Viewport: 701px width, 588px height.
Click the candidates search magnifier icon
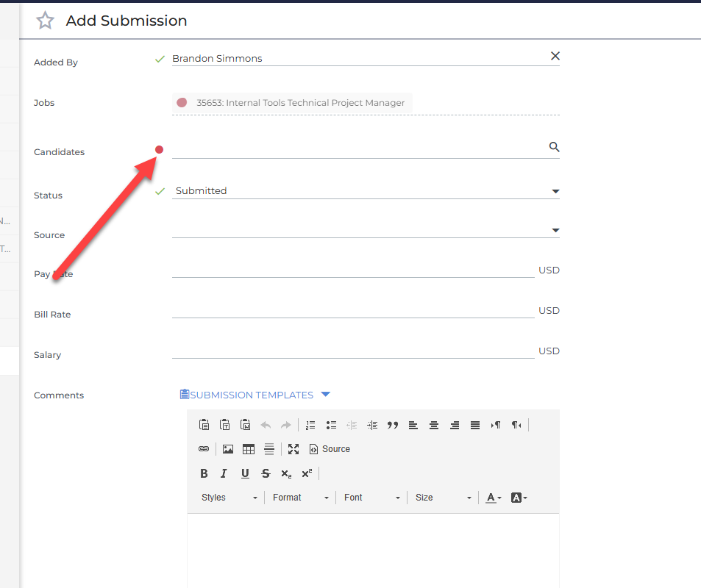pos(554,146)
